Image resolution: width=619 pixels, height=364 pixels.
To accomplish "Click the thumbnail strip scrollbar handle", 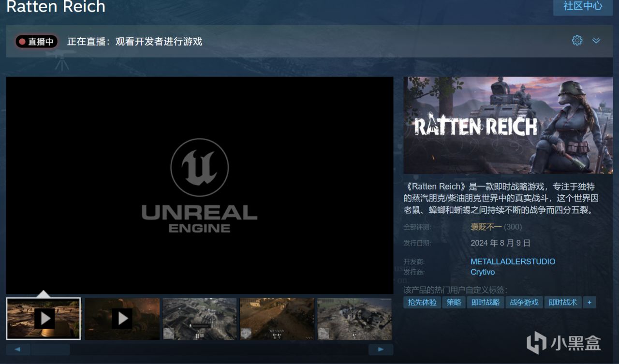I will pyautogui.click(x=50, y=349).
